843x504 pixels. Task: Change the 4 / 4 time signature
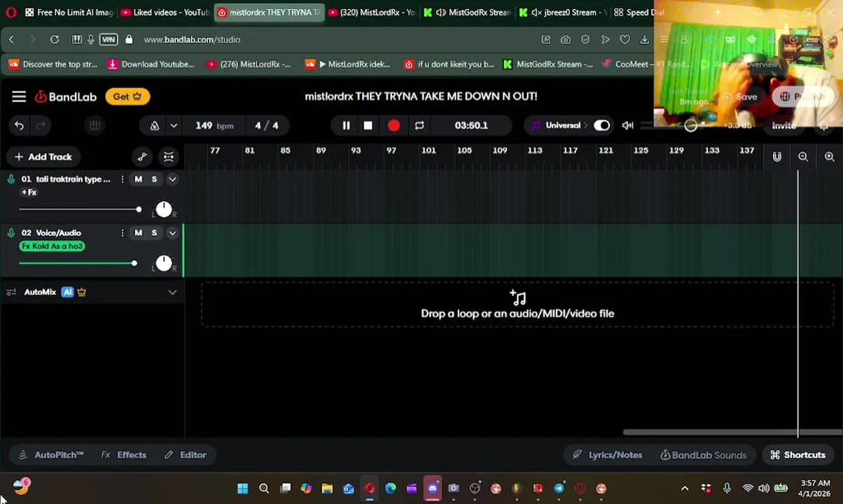(x=266, y=126)
